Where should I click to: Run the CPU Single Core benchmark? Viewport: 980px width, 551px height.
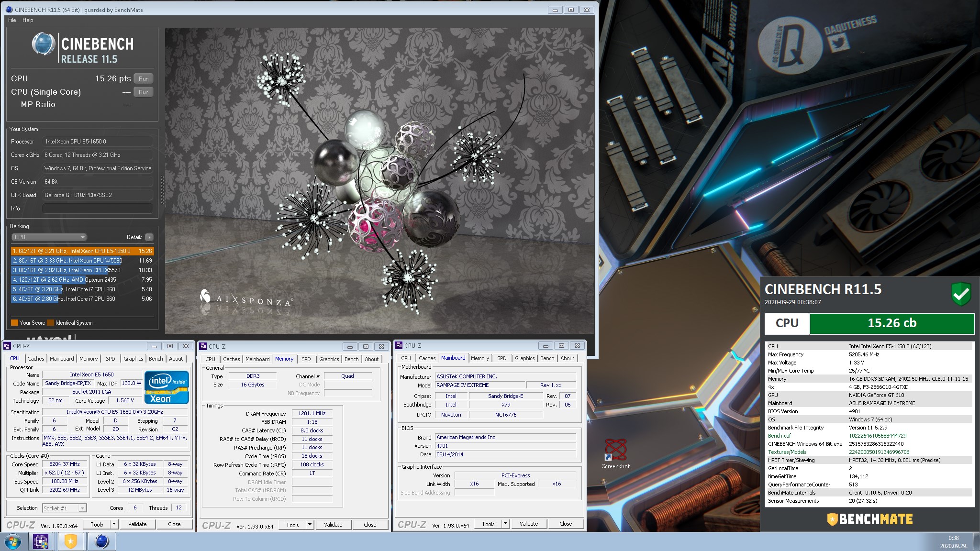[144, 92]
